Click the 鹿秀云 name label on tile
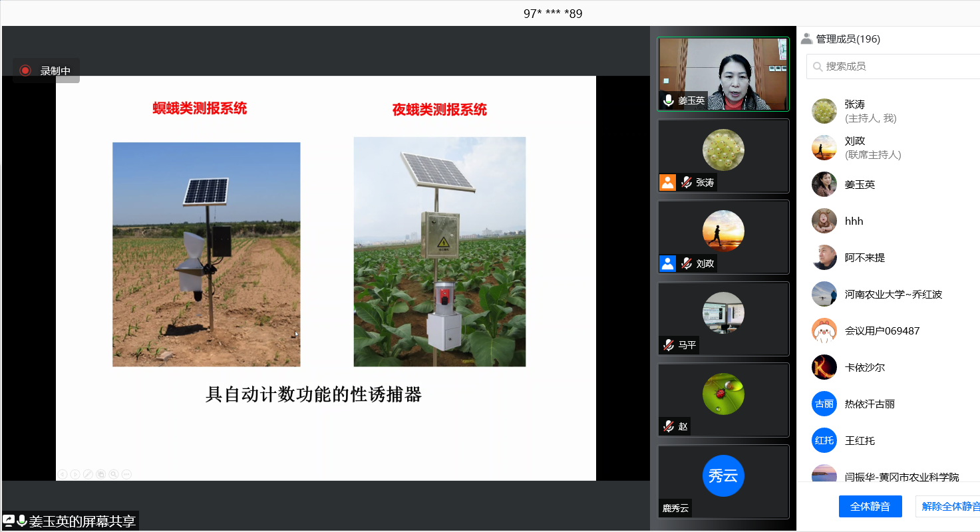The image size is (980, 532). 675,509
